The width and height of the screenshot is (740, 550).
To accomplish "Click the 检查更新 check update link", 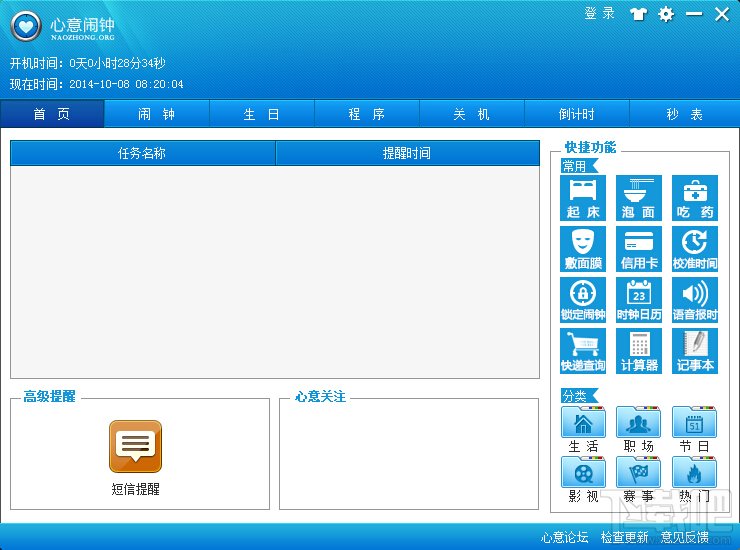I will click(x=624, y=537).
